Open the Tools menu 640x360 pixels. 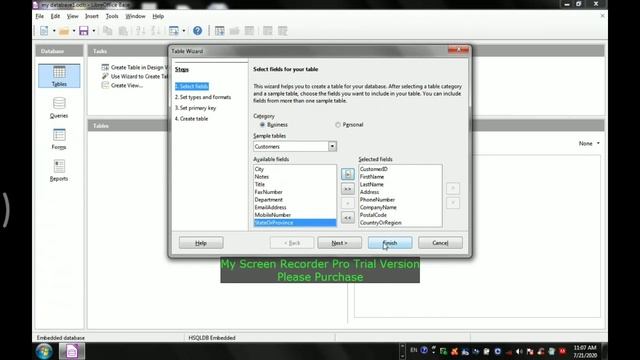(x=112, y=16)
